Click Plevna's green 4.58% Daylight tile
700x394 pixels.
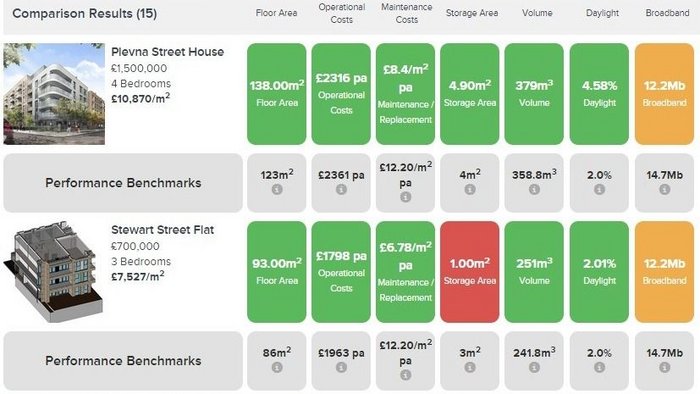pyautogui.click(x=599, y=94)
